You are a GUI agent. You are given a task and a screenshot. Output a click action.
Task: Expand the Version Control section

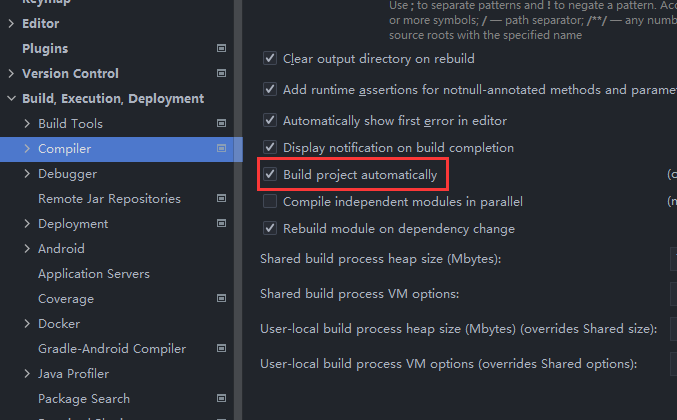click(x=11, y=74)
